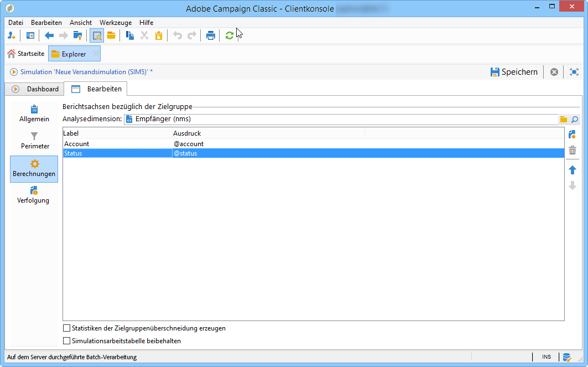Open the Allgemein section
The height and width of the screenshot is (367, 588).
tap(34, 113)
